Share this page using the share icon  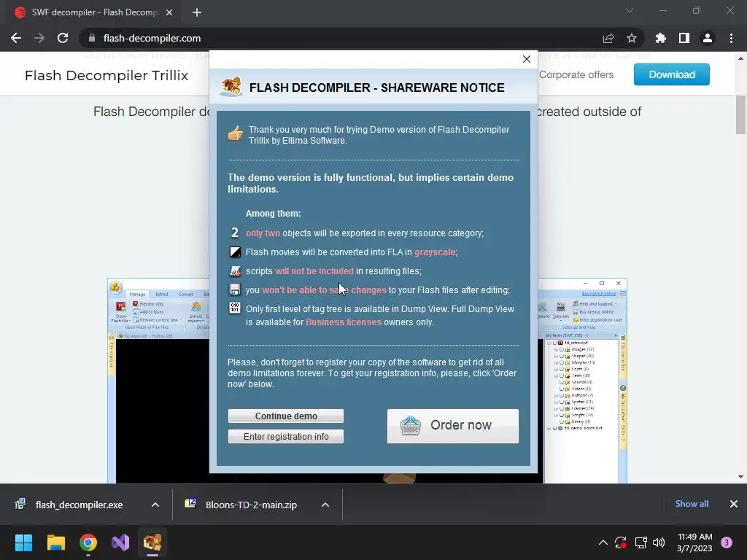608,38
